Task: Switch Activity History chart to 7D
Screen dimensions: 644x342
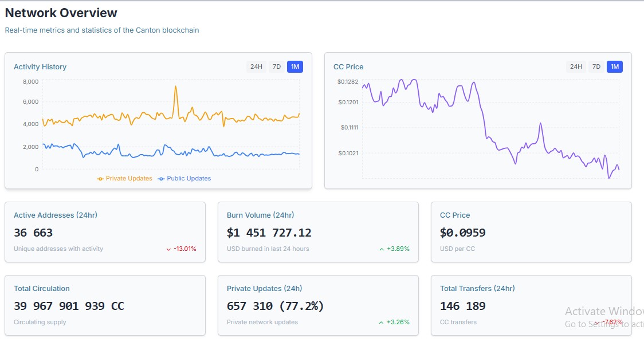Action: pyautogui.click(x=277, y=66)
